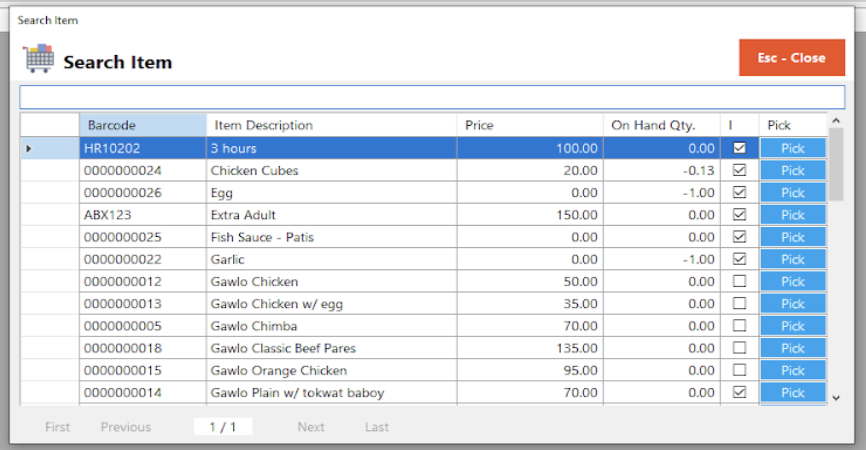Toggle the checkbox for Chicken Cubes
The image size is (866, 450).
point(739,170)
